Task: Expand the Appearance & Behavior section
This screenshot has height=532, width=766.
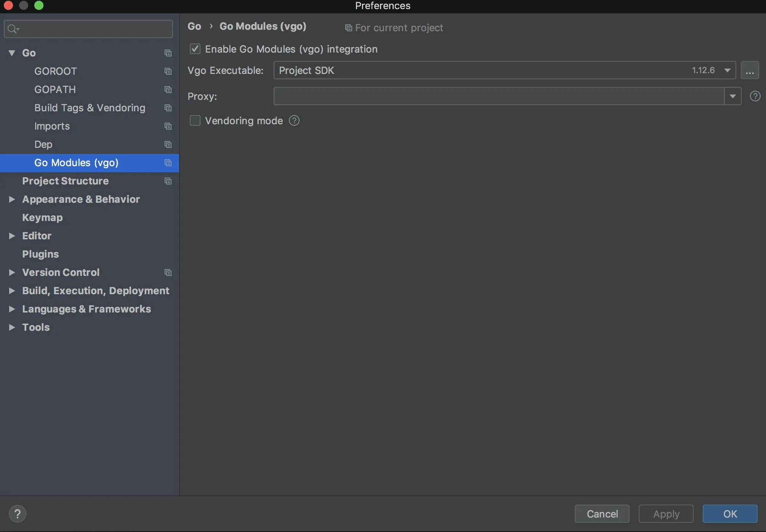Action: pos(12,199)
